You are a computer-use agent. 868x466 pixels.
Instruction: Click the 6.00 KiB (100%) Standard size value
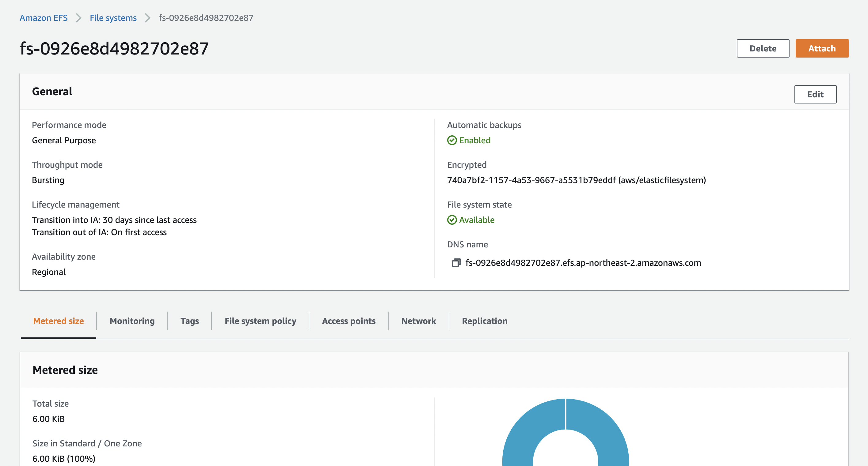click(64, 459)
